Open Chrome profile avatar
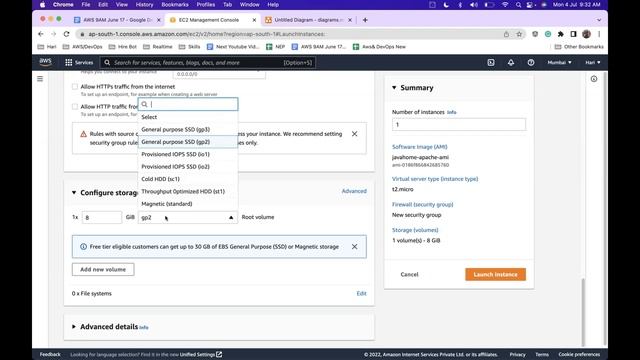The height and width of the screenshot is (360, 640). pyautogui.click(x=587, y=34)
